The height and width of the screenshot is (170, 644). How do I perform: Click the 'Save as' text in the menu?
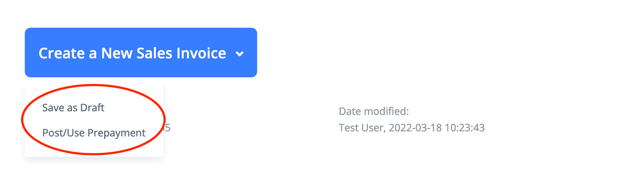pos(60,108)
